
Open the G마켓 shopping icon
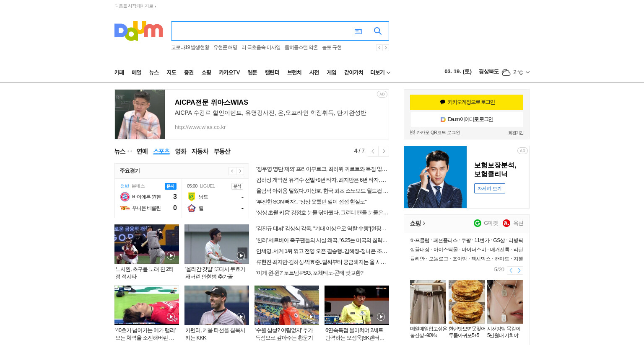click(x=478, y=223)
